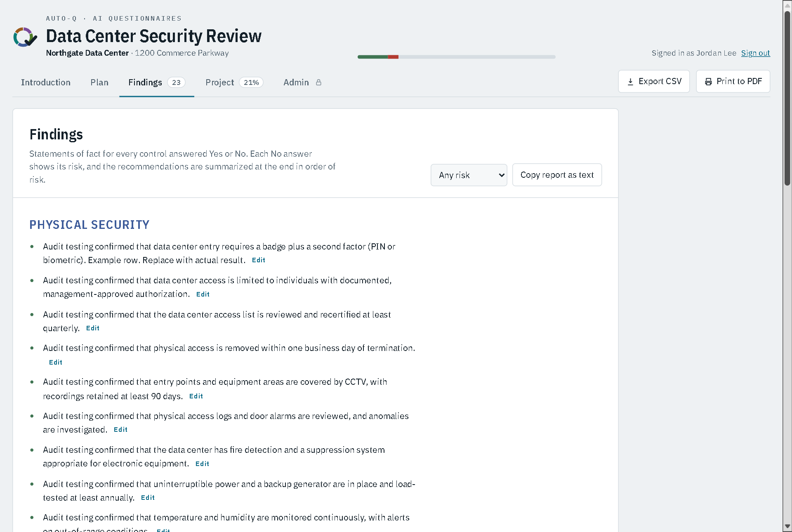
Task: Click the Data Center Security Review title
Action: 153,36
